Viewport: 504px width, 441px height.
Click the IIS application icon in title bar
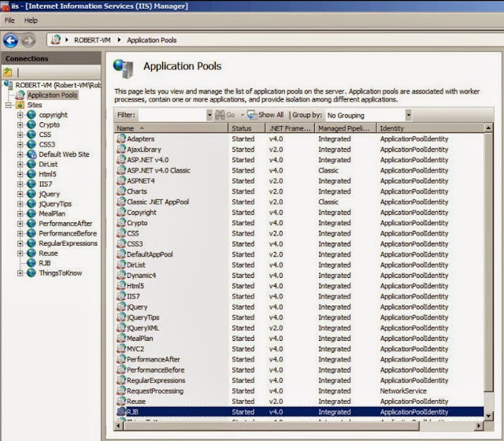[6, 6]
